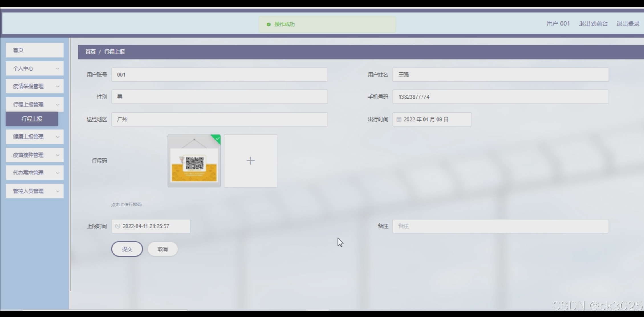
Task: Select the 行程上报 submenu item
Action: click(x=32, y=119)
